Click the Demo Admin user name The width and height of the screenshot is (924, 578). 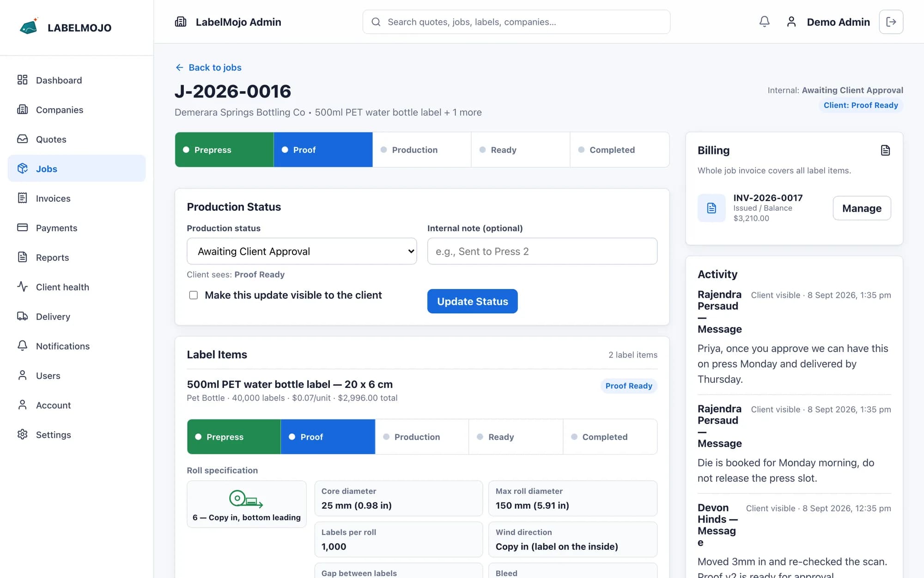[838, 22]
